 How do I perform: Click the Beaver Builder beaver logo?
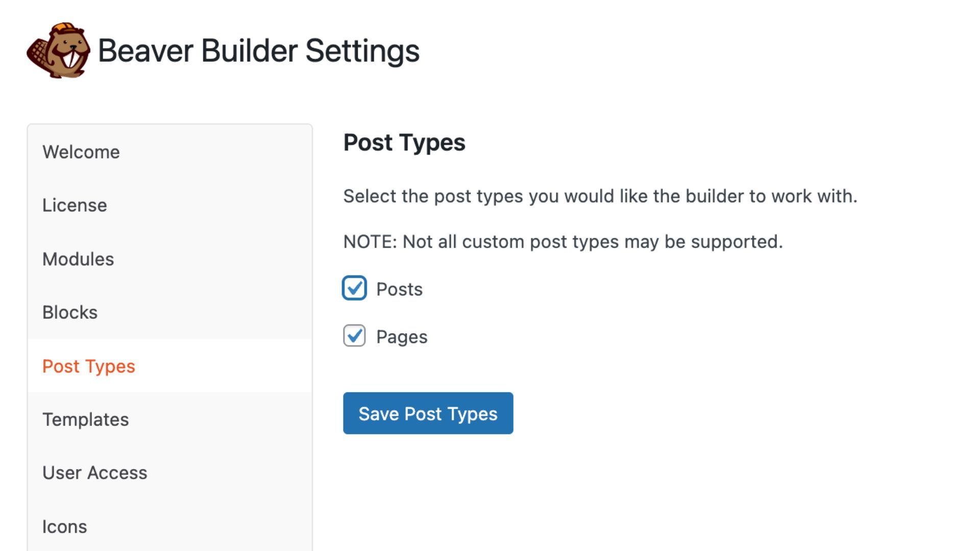[59, 51]
